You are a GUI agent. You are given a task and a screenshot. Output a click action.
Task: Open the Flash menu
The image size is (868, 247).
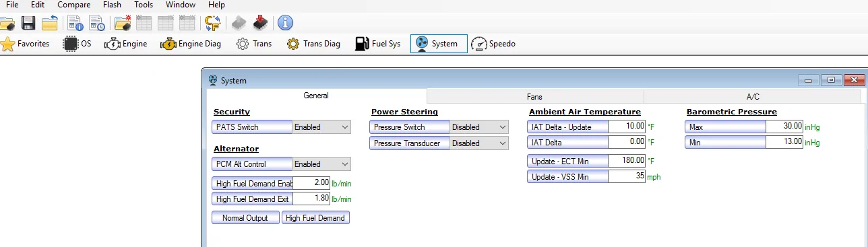(x=113, y=5)
